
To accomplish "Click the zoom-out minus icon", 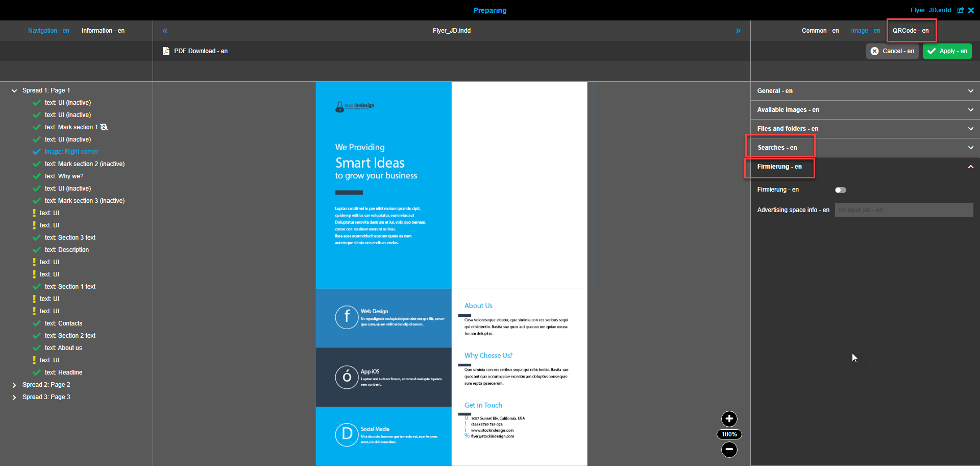I will pos(729,450).
